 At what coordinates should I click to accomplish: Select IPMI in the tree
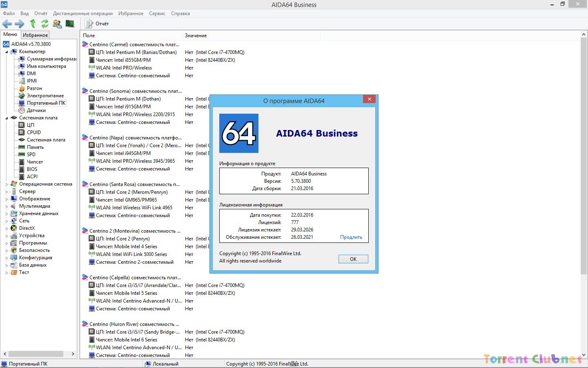click(x=32, y=81)
